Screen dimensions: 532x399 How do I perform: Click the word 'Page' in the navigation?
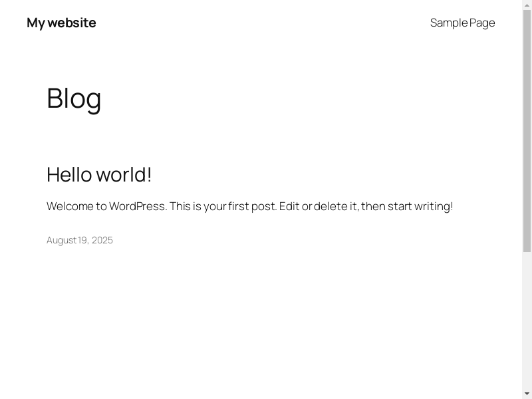(482, 23)
